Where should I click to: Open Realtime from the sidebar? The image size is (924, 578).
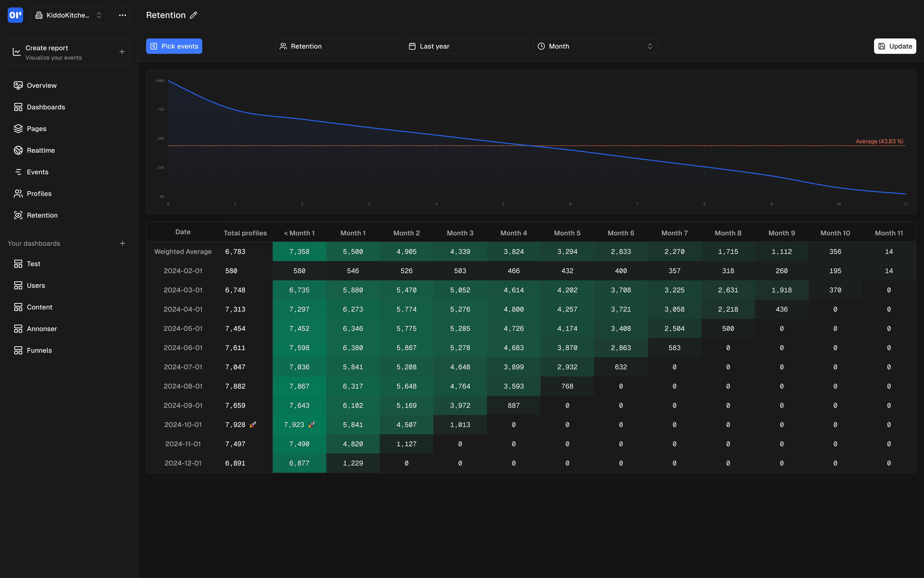[40, 150]
